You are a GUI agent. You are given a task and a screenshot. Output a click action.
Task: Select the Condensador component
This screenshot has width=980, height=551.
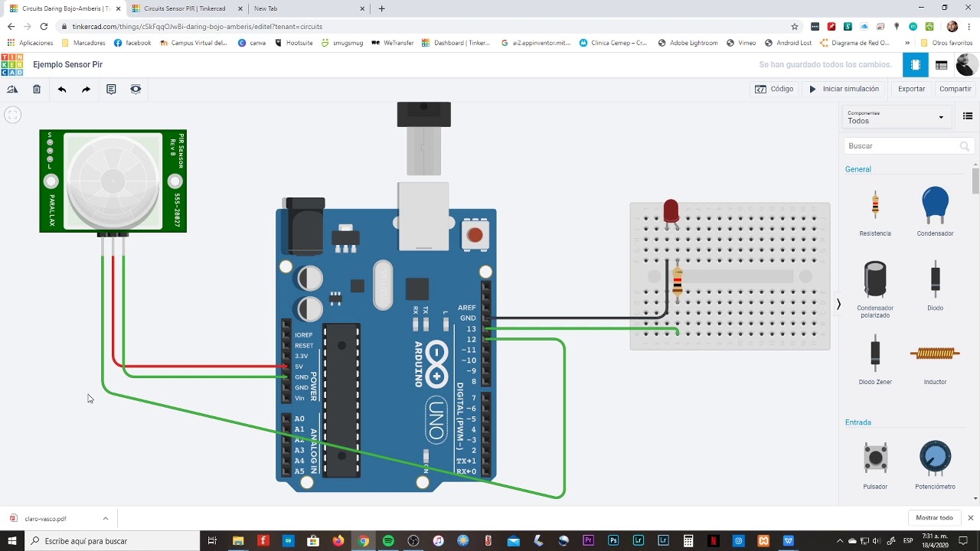click(935, 211)
